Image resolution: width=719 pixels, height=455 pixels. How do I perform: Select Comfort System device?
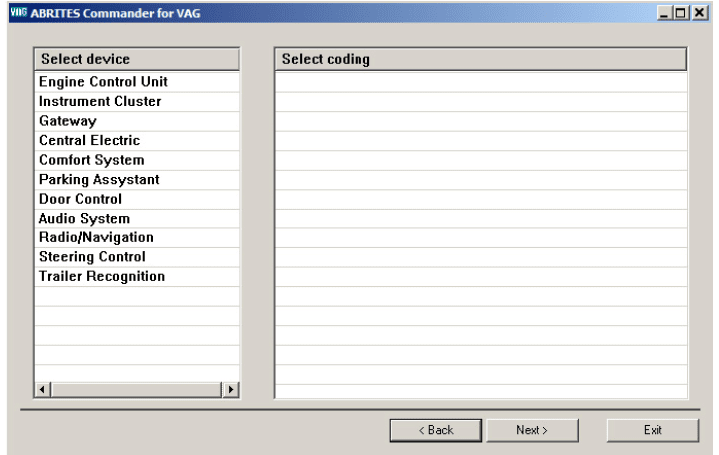point(91,160)
